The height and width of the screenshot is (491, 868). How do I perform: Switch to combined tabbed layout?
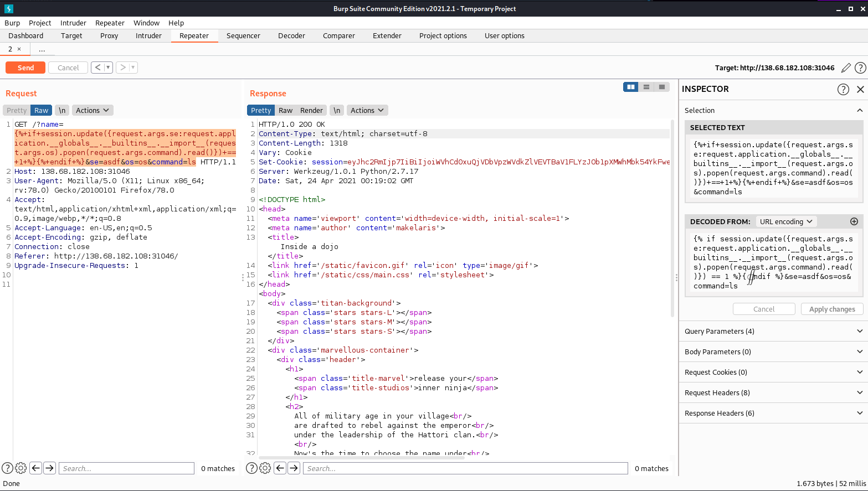pos(662,87)
